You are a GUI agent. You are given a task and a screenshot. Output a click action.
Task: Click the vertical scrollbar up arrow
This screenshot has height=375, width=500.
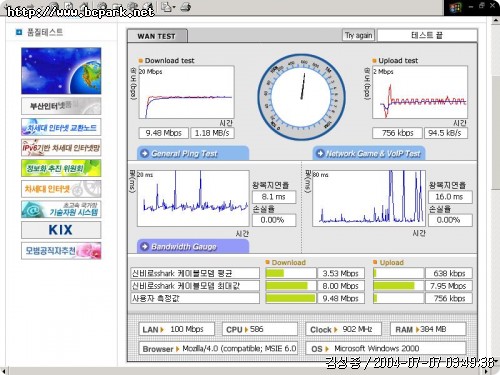496,20
